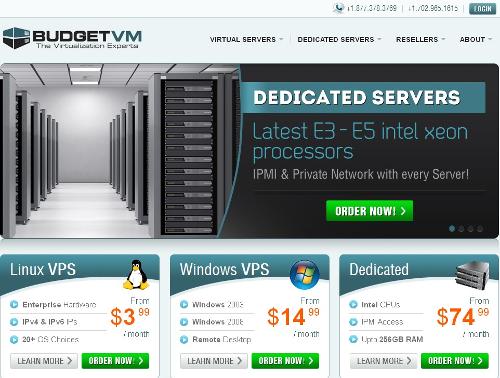500x378 pixels.
Task: Click the $3.99 price text
Action: [x=130, y=316]
